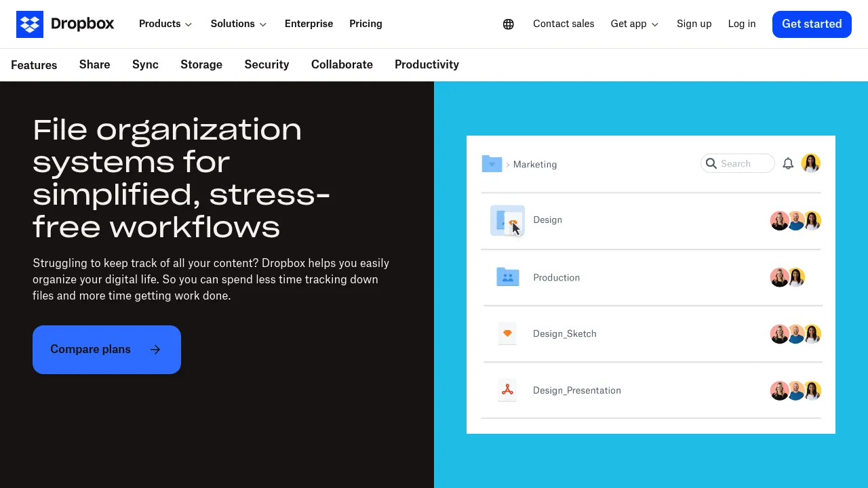Viewport: 868px width, 488px height.
Task: Open the Storage tab
Action: [x=201, y=64]
